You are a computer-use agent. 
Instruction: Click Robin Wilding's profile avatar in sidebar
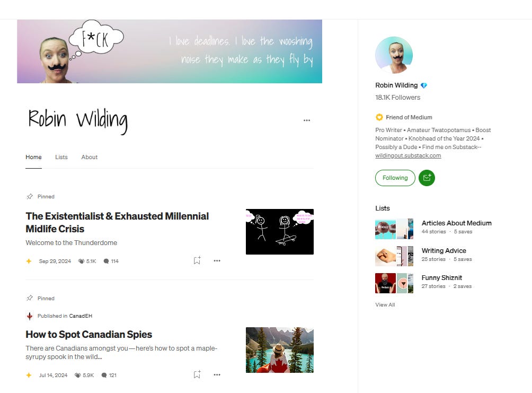tap(394, 55)
